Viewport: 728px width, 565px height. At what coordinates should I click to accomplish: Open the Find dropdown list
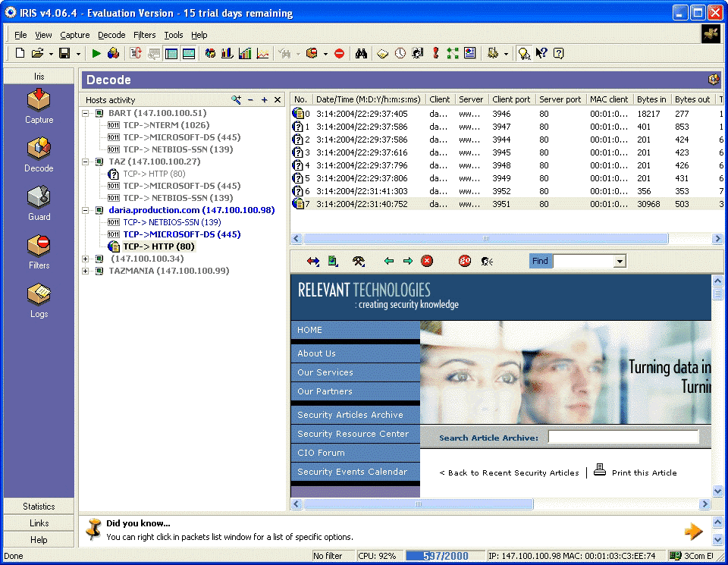tap(620, 262)
